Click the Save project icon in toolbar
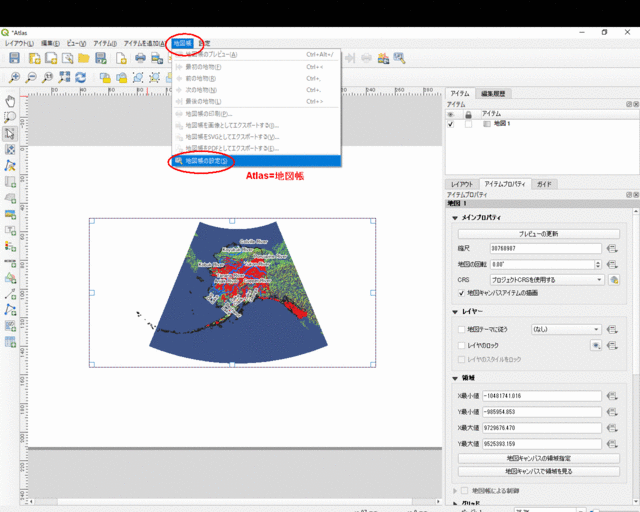Screen dimensions: 640x512 point(14,58)
